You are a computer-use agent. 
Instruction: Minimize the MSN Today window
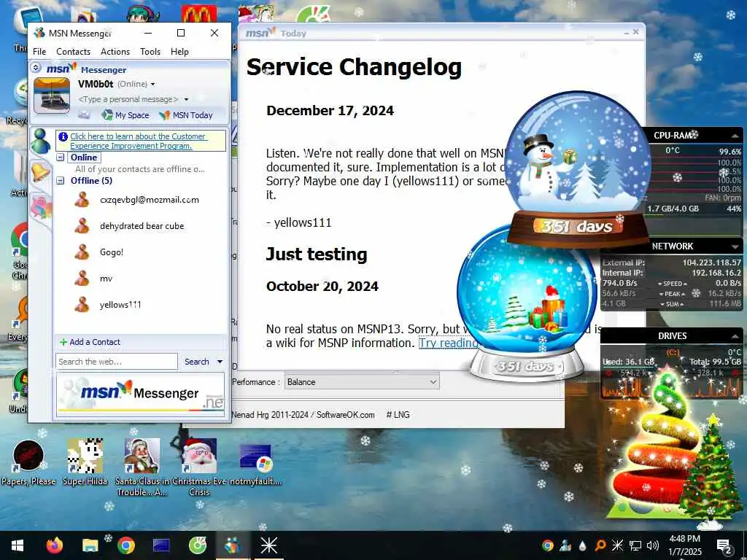point(626,32)
